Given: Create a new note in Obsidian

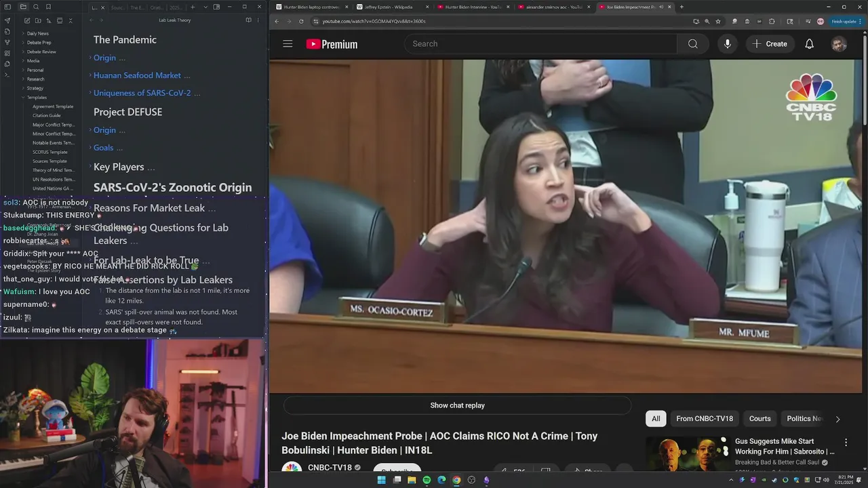Looking at the screenshot, I should pos(27,21).
